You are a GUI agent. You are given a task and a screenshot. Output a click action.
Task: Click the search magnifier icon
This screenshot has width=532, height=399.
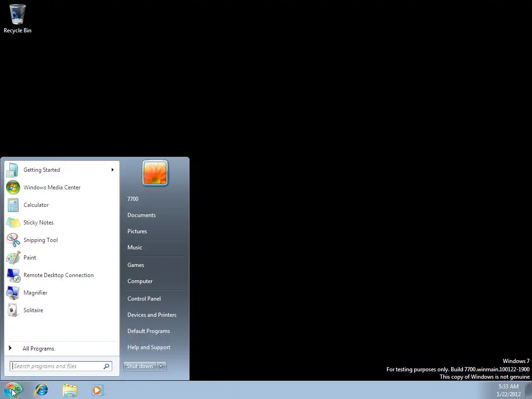pyautogui.click(x=106, y=366)
